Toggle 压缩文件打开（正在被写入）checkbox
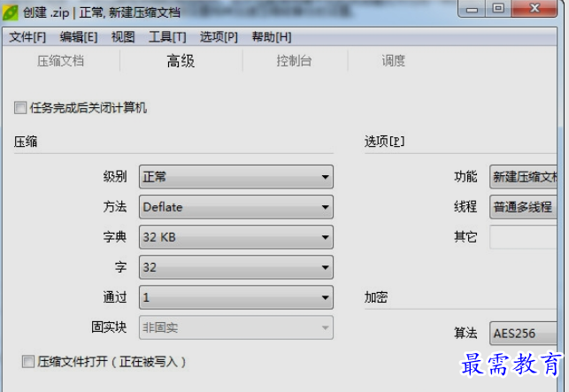569x392 pixels. 28,362
